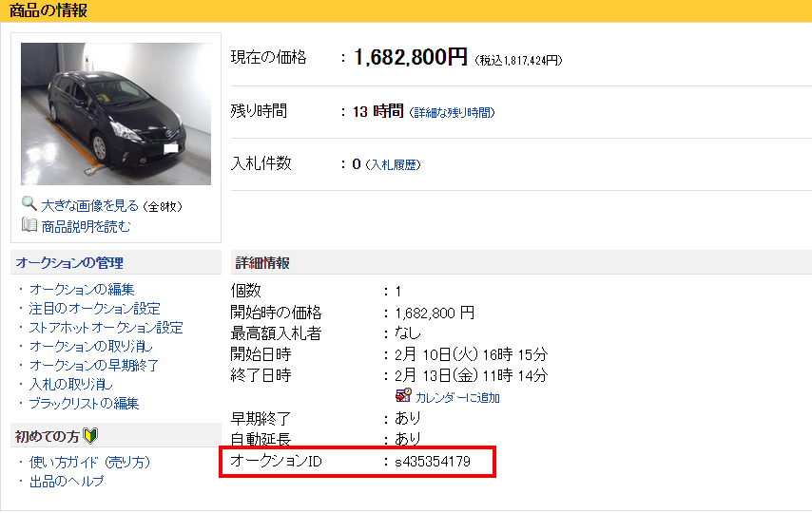The image size is (812, 513).
Task: Open 使い方ガイド (売り方) link
Action: pyautogui.click(x=89, y=462)
